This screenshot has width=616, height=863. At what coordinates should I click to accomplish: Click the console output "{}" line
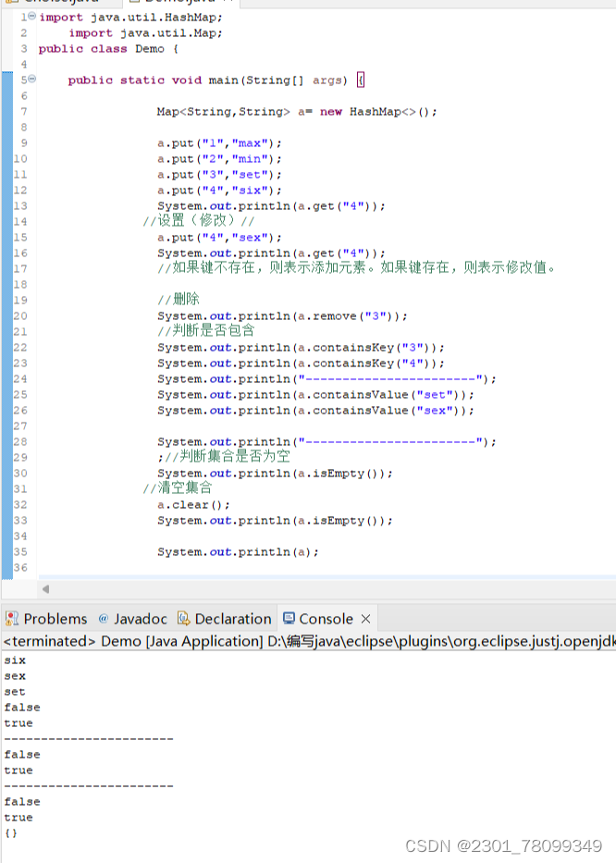coord(11,833)
